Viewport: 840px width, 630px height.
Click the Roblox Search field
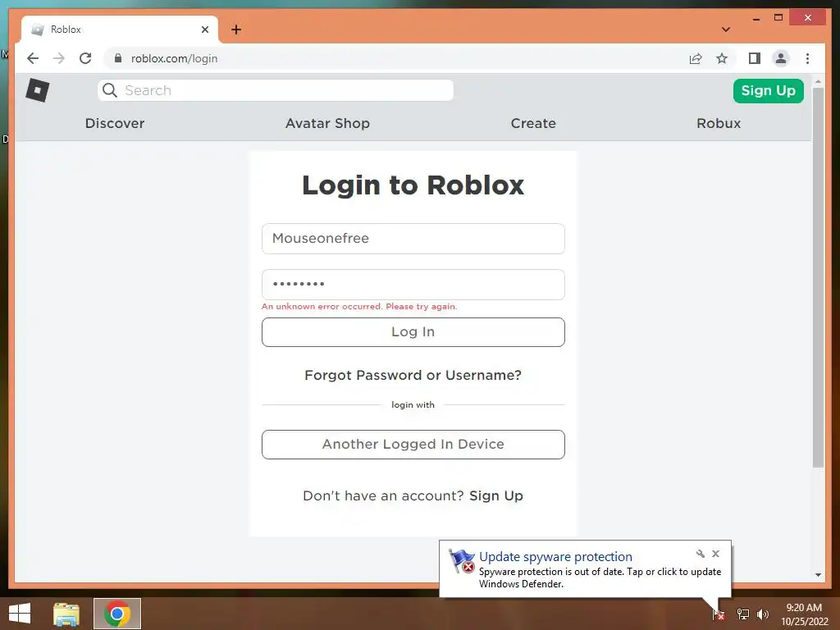[276, 90]
